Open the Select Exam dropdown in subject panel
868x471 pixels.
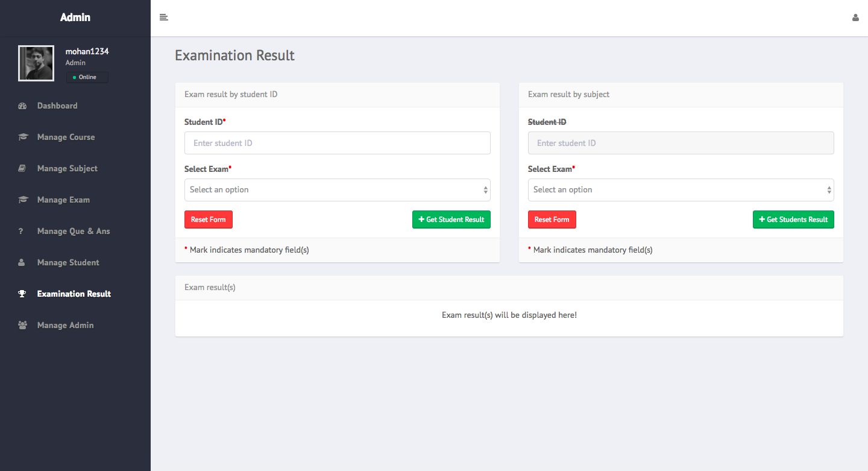(x=681, y=189)
